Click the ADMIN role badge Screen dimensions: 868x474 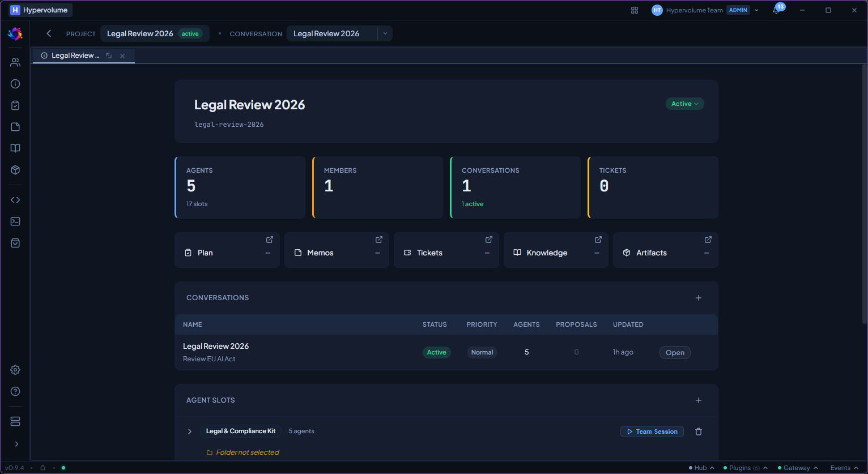pyautogui.click(x=738, y=10)
